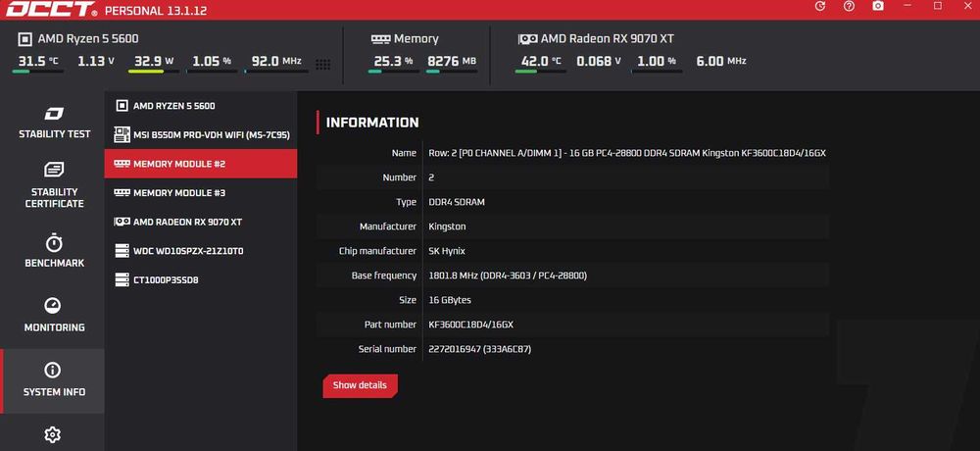Click the GPU temperature 42.0 °C reading
Screen dimensions: 980x451
coord(541,62)
